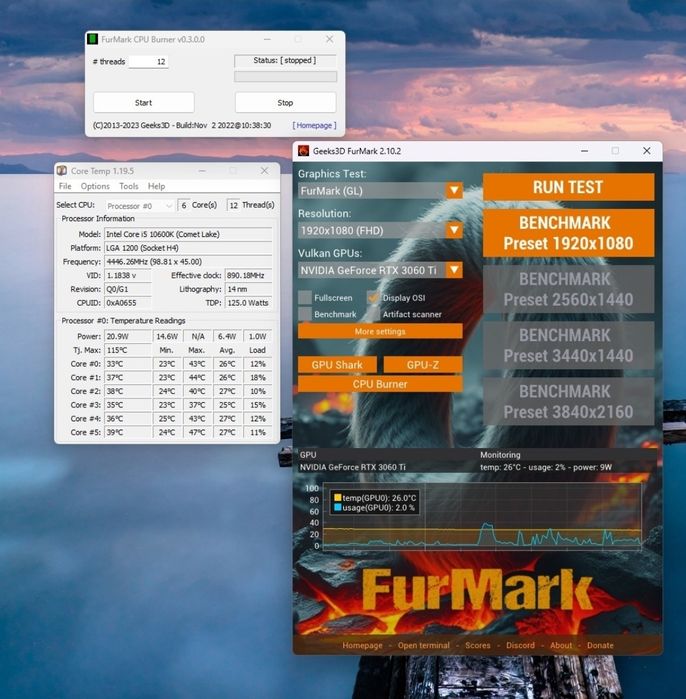Click the Status stopped field

285,60
